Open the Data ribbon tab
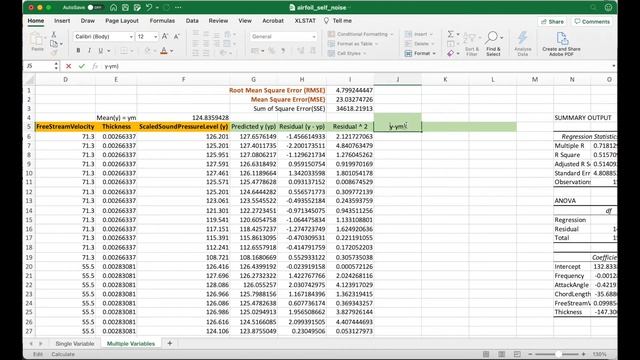This screenshot has height=360, width=640. [x=192, y=20]
